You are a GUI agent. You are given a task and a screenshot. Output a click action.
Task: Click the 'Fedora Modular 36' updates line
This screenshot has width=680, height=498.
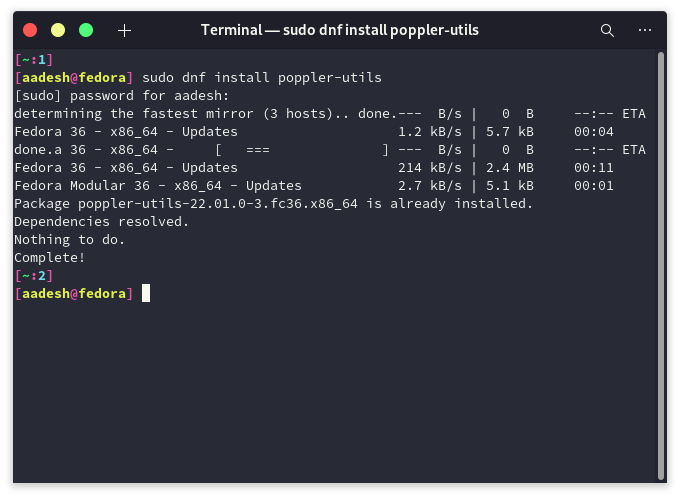pos(314,186)
